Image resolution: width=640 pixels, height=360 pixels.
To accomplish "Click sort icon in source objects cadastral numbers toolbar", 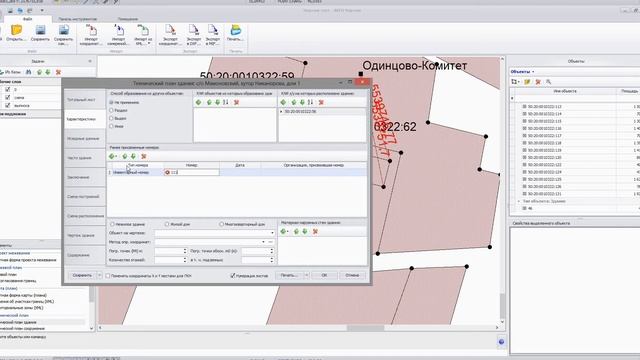I will pyautogui.click(x=226, y=102).
